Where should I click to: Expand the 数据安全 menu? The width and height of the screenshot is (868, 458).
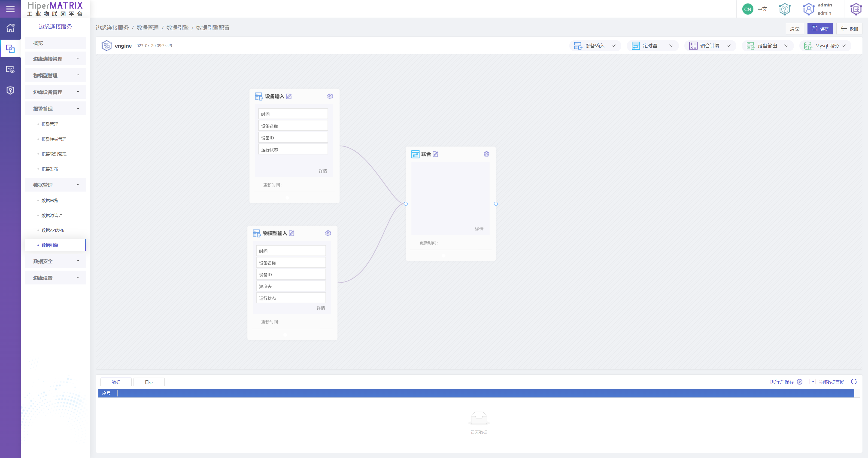pos(55,261)
